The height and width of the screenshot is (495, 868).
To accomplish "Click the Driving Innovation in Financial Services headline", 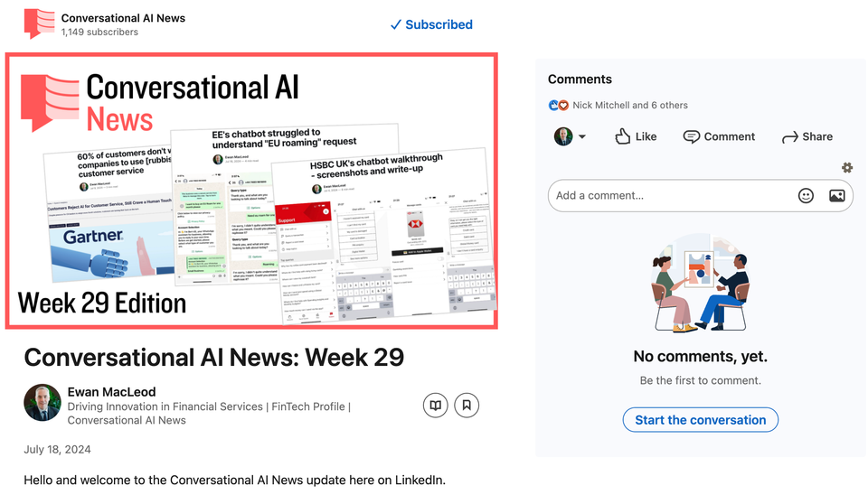I will [209, 413].
